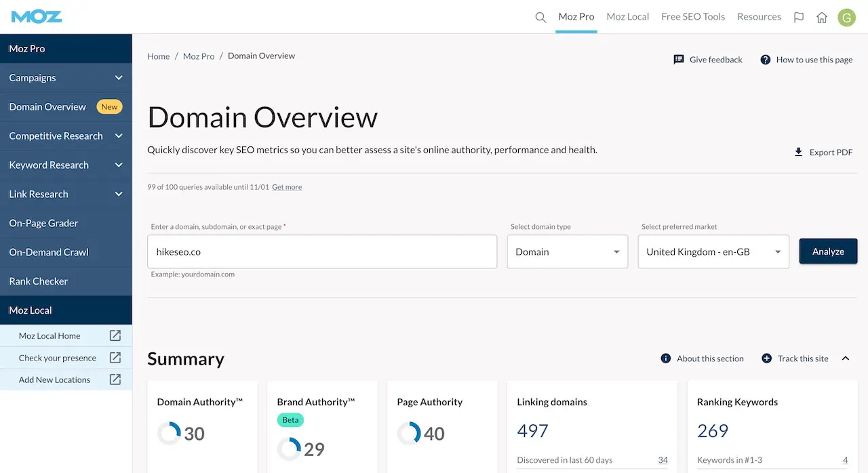
Task: Click the Moz Local Home sidebar link
Action: tap(50, 335)
